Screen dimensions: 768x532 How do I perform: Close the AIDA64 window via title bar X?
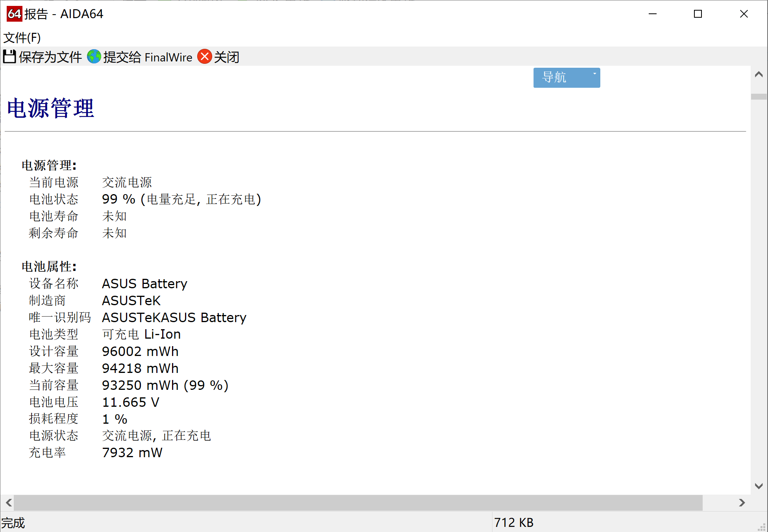[x=744, y=14]
